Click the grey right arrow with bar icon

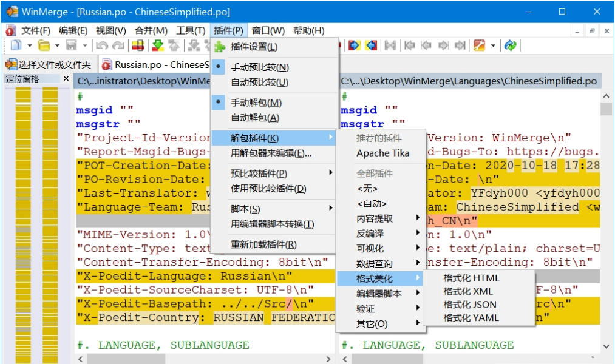click(460, 45)
